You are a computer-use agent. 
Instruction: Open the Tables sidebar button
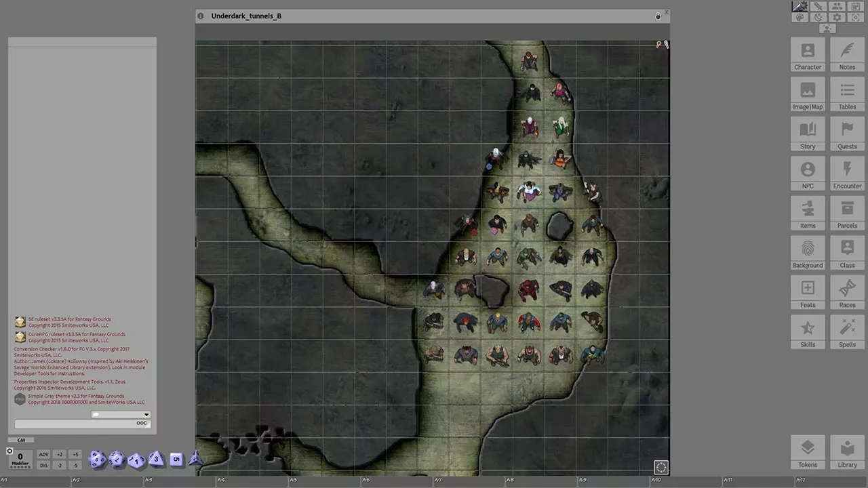[847, 94]
